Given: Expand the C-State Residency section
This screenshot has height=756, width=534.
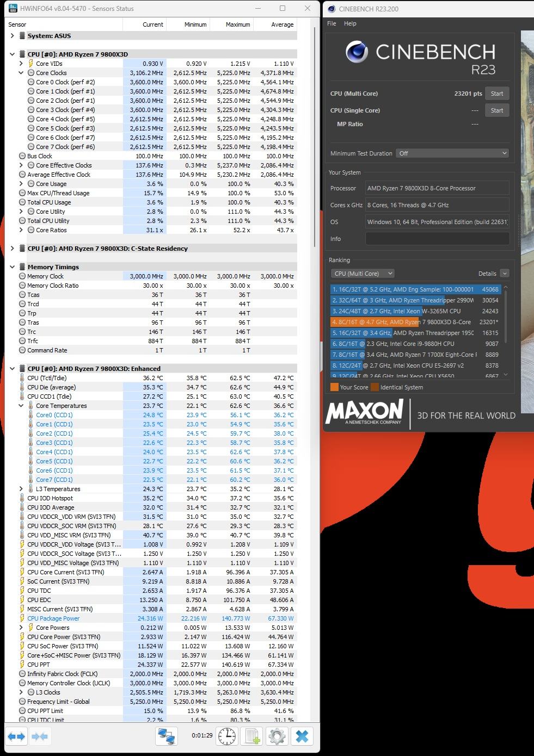Looking at the screenshot, I should [x=12, y=249].
